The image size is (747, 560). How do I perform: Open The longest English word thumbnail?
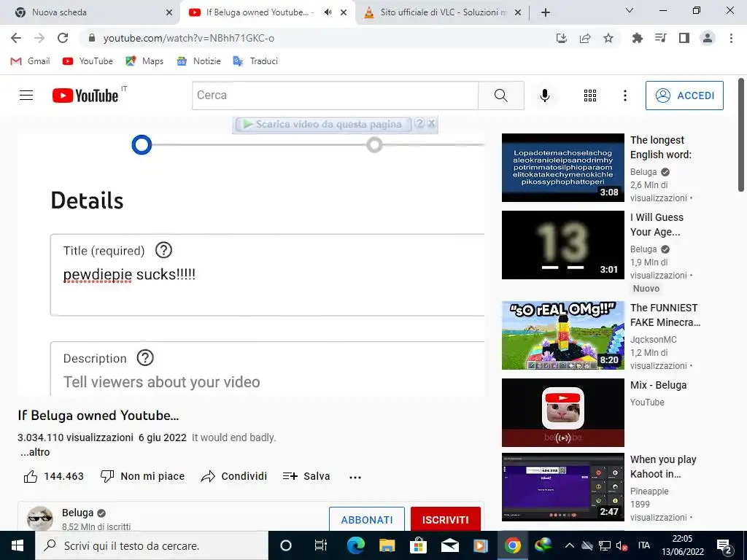562,168
